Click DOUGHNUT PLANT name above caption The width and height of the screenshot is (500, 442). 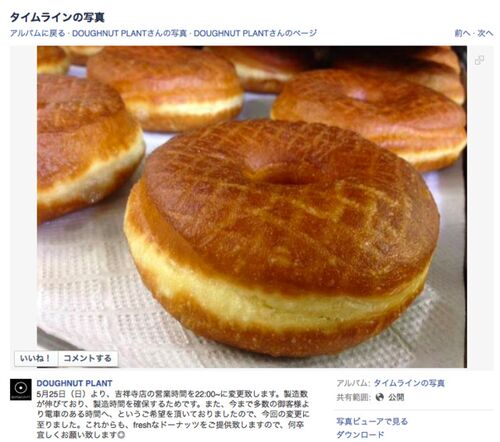[74, 383]
